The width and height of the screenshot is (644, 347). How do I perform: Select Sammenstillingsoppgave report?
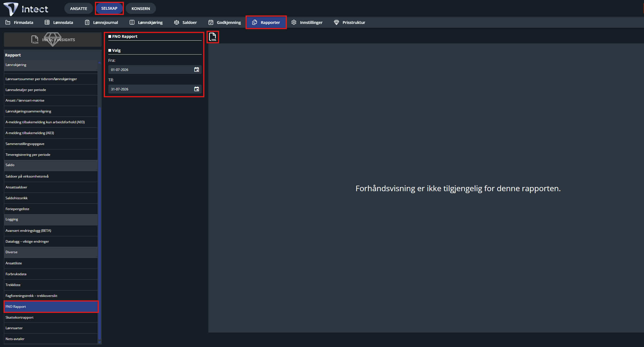51,144
